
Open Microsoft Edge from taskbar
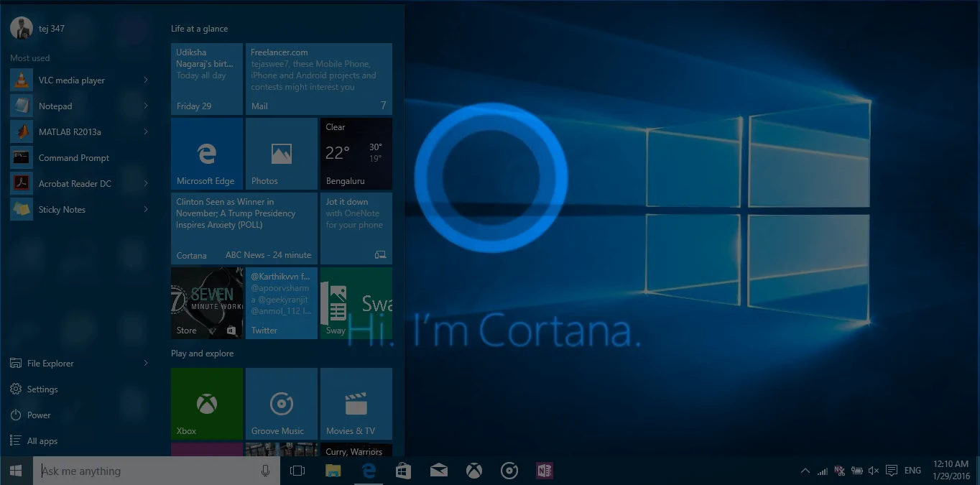369,471
